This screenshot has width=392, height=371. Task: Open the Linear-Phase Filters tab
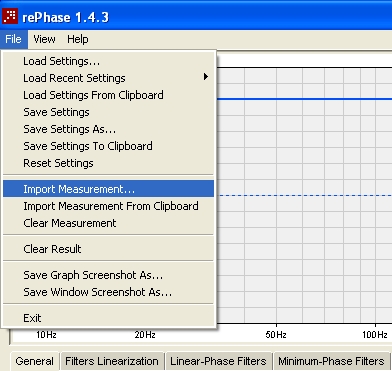[x=218, y=361]
